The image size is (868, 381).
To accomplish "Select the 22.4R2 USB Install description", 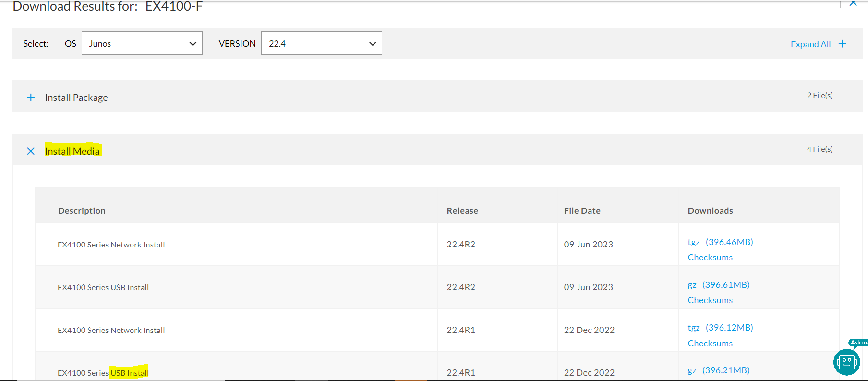I will [103, 287].
